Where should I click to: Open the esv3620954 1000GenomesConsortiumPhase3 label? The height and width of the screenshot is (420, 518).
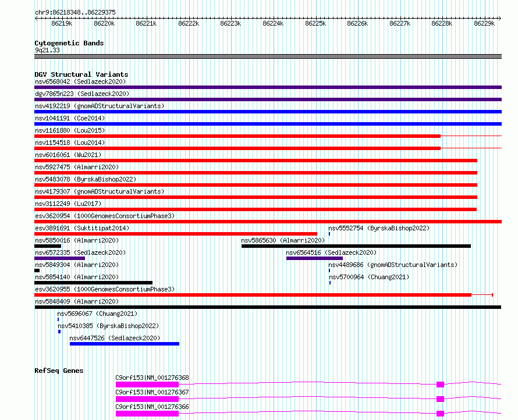(x=105, y=216)
